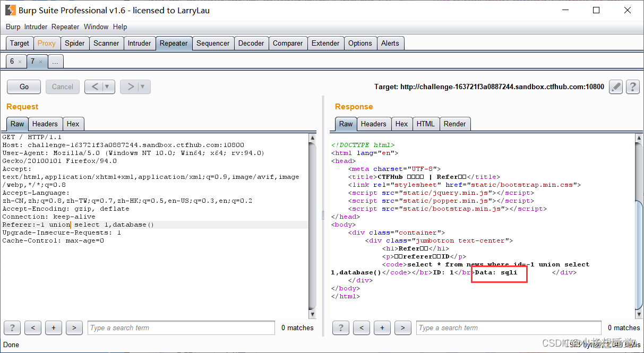The width and height of the screenshot is (644, 353).
Task: Close Repeater tab 6 using its x
Action: 20,62
